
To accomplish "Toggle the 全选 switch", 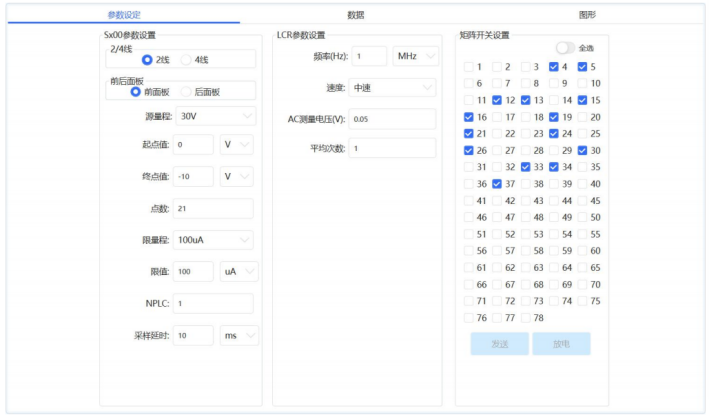I will pos(565,48).
